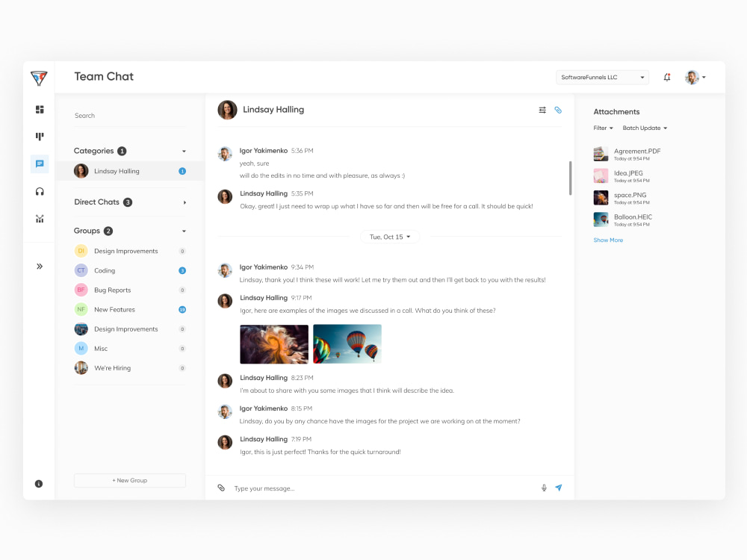This screenshot has width=747, height=560.
Task: Click Lindsay Halling's avatar at 7:19 PM message
Action: [225, 442]
